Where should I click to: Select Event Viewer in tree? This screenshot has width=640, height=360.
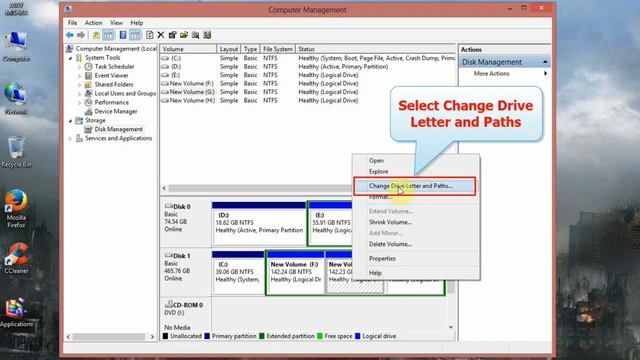[111, 76]
